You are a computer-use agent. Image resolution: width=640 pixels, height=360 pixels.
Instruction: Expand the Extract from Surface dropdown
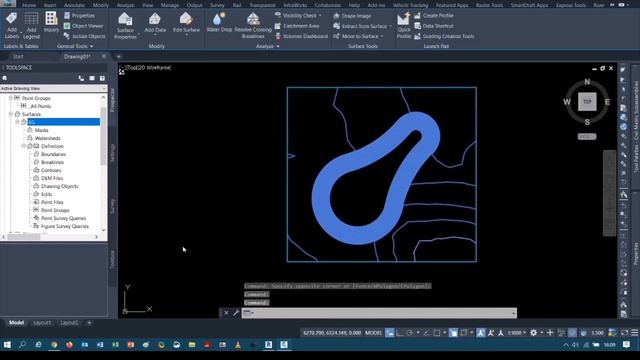pos(391,26)
